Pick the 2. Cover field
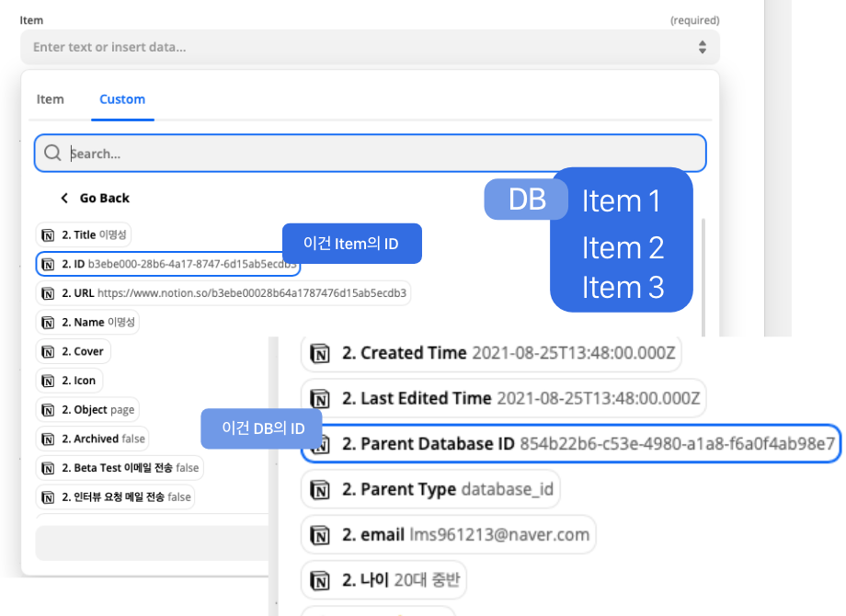The image size is (846, 616). coord(73,351)
